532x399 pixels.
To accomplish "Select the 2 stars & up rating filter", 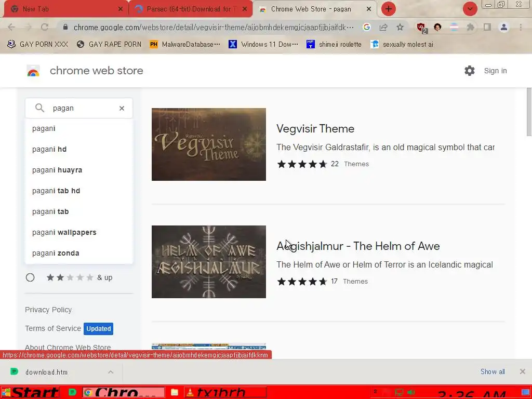I will pos(30,277).
